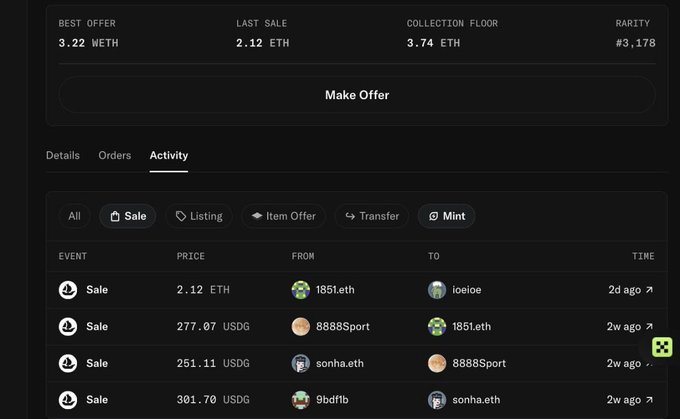Enable the Listing filter chip
The image size is (680, 419).
pos(199,216)
